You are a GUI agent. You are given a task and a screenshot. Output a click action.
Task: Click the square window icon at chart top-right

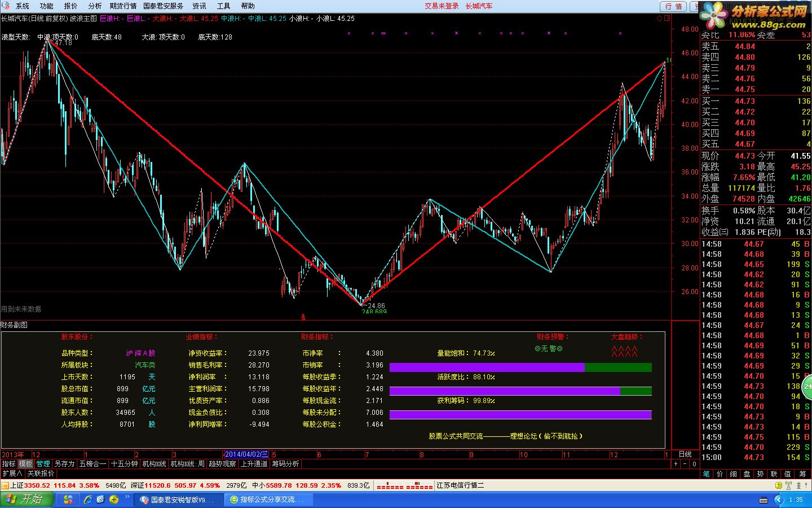coord(667,19)
